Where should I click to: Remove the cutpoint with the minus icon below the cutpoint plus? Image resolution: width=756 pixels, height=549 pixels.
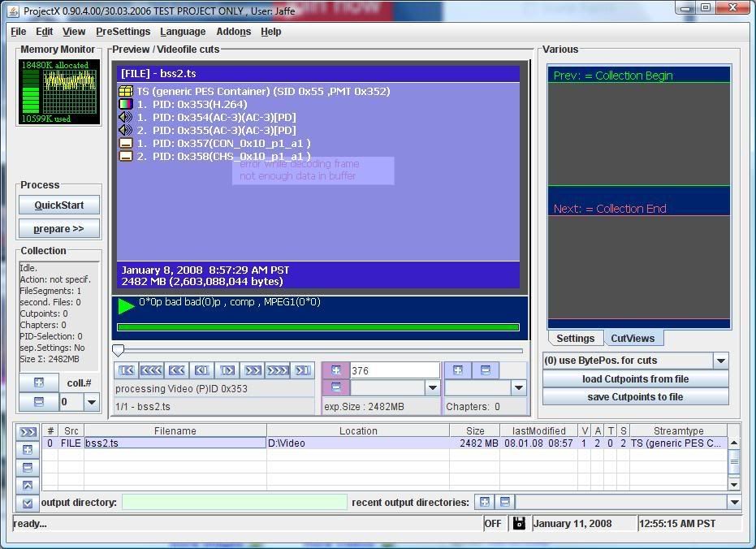[x=336, y=387]
